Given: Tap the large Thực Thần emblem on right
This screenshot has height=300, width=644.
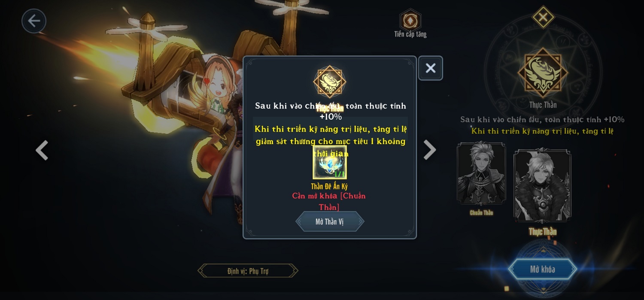Looking at the screenshot, I should (543, 72).
